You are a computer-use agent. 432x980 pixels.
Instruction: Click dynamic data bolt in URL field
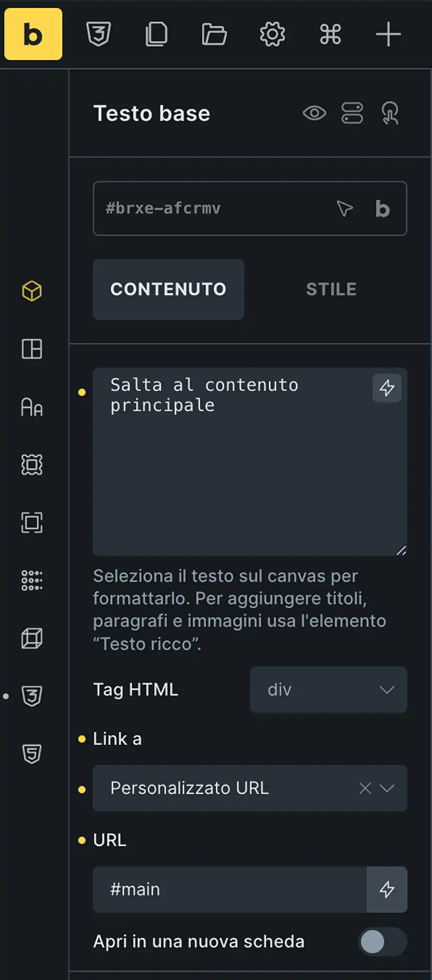point(387,889)
